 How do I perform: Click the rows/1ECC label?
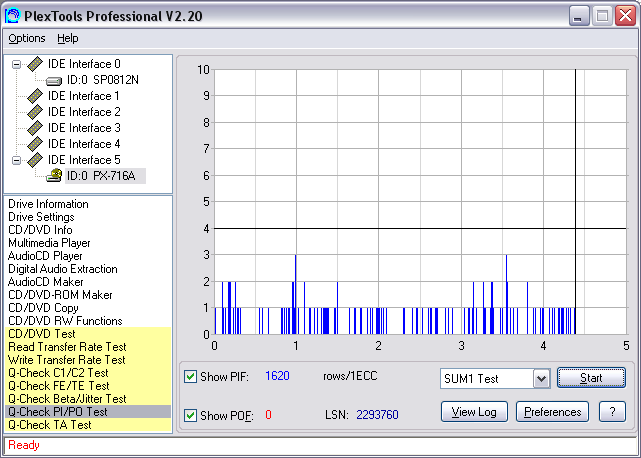coord(350,376)
